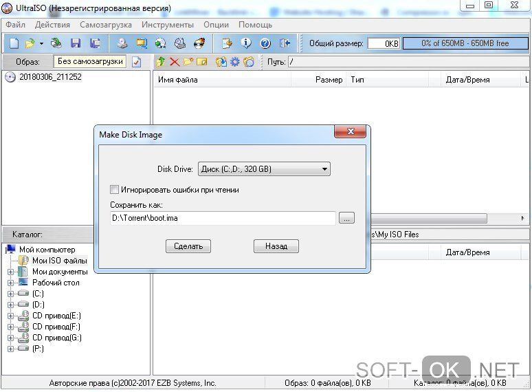
Task: Enable Игнорировать ошибки при чтении checkbox
Action: [x=114, y=189]
